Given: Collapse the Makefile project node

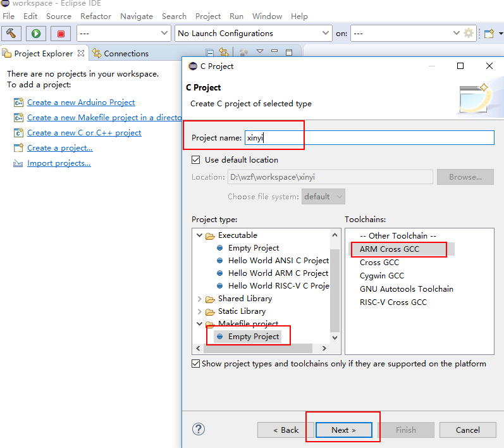Looking at the screenshot, I should tap(200, 323).
